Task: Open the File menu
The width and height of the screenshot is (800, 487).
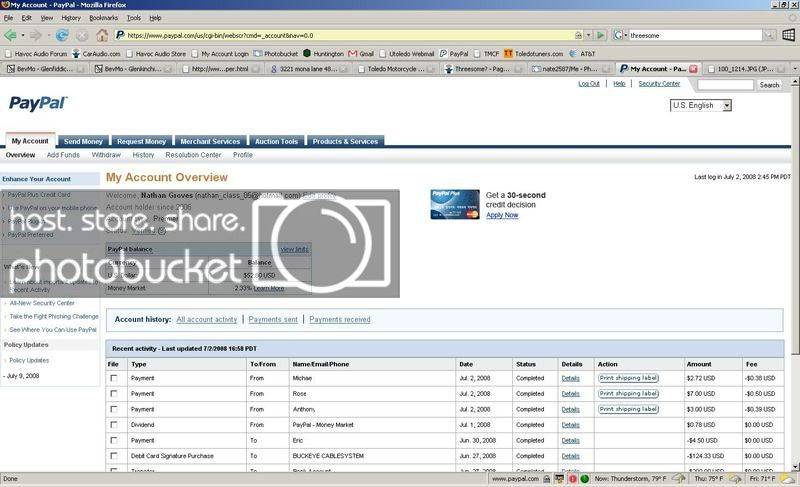Action: click(x=9, y=18)
